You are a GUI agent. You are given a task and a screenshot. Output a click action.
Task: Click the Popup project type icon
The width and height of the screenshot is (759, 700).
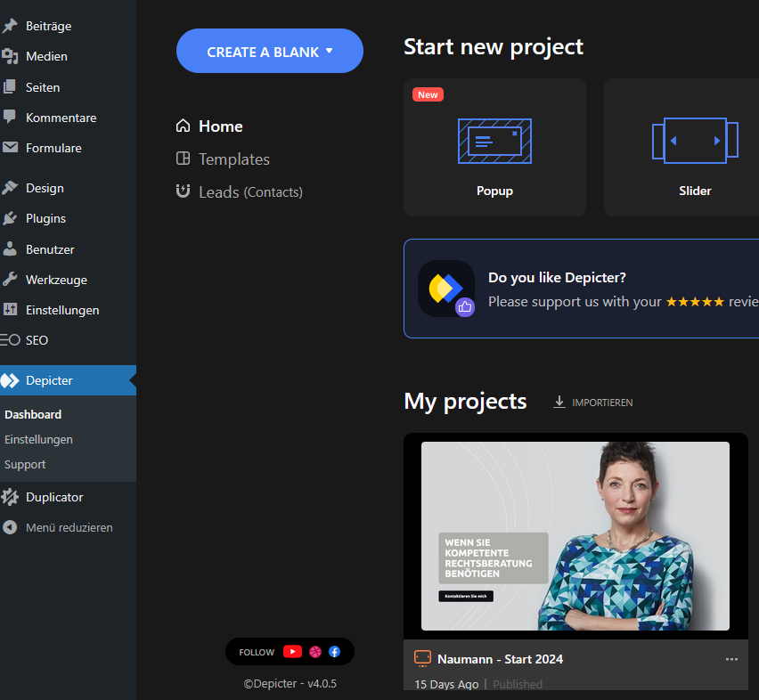tap(494, 141)
